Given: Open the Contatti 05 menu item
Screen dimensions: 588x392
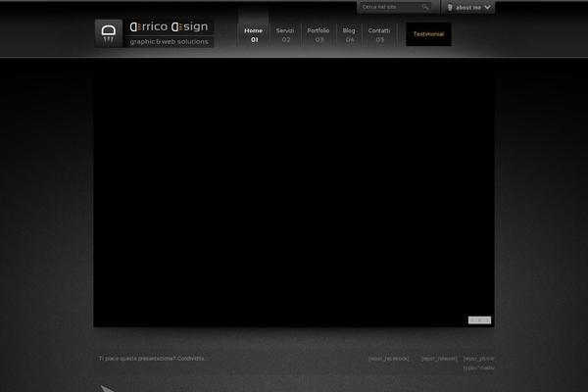Looking at the screenshot, I should (379, 35).
